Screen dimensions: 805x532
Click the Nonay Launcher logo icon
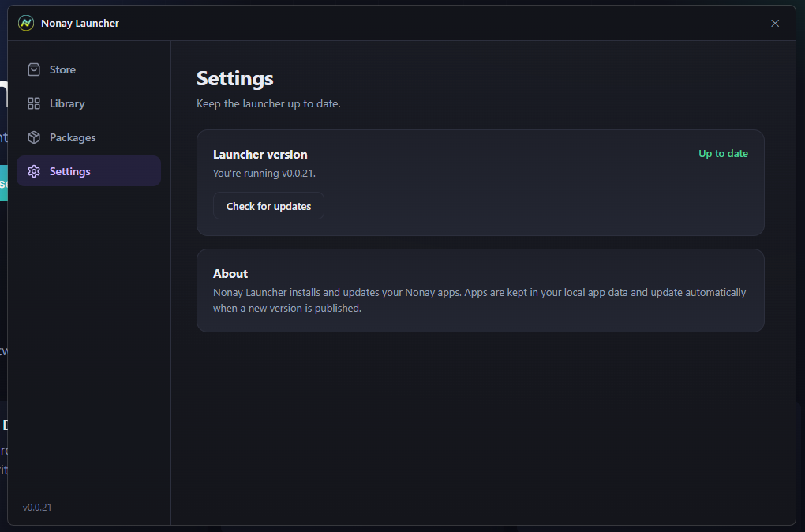tap(26, 23)
